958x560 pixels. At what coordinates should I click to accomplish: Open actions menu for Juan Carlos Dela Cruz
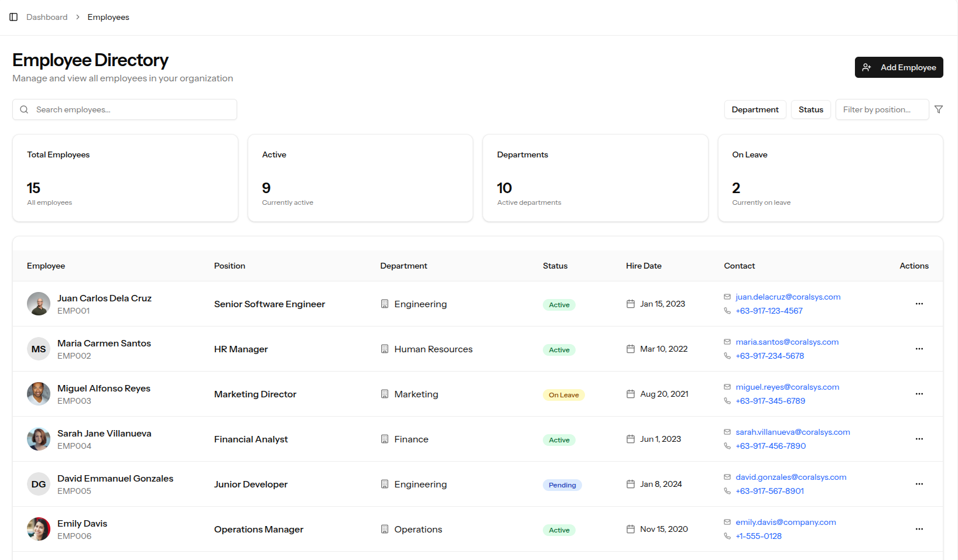pyautogui.click(x=919, y=304)
